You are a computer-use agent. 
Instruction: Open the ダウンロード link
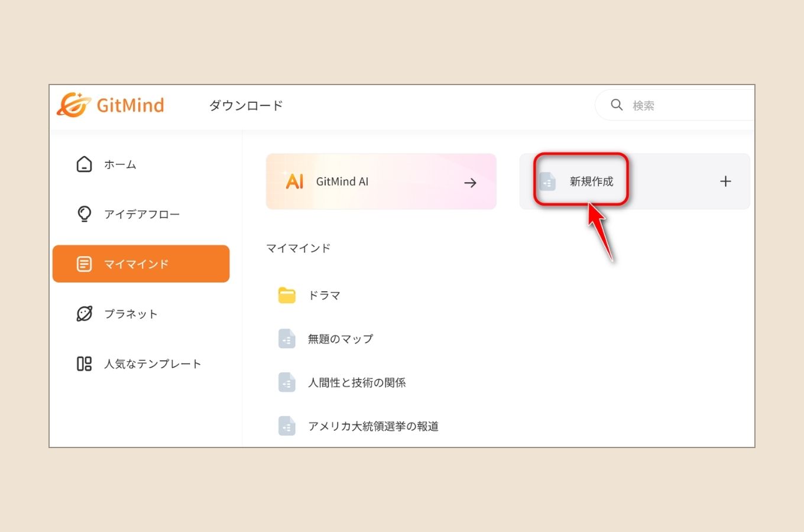coord(246,106)
